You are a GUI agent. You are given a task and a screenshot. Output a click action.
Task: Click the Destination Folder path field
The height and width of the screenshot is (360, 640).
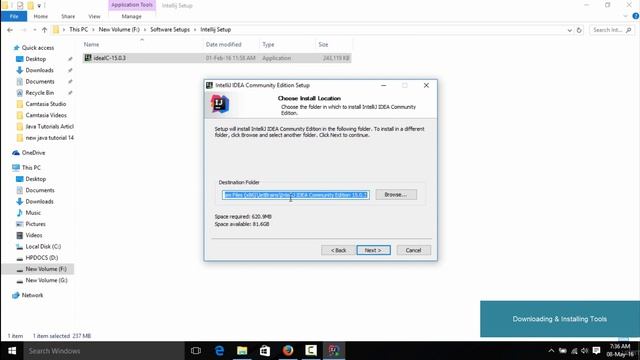click(296, 195)
